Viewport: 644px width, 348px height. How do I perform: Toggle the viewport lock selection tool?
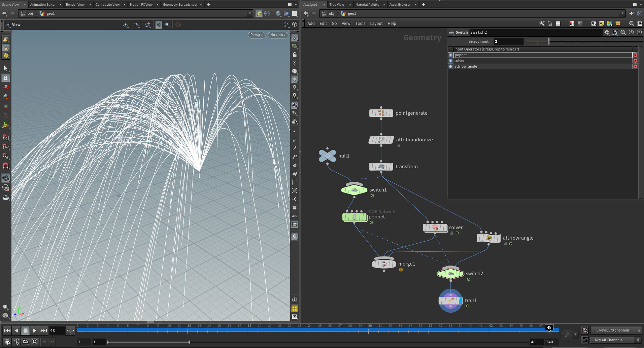6,78
